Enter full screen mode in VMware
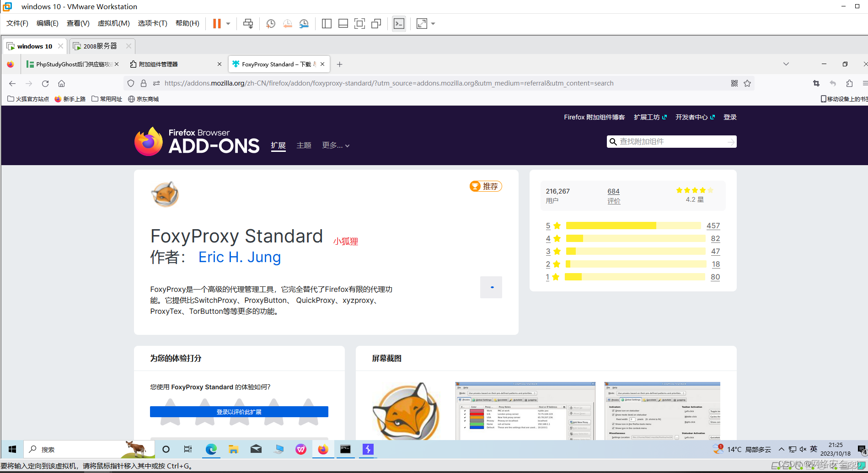Viewport: 868px width, 473px height. pos(359,23)
